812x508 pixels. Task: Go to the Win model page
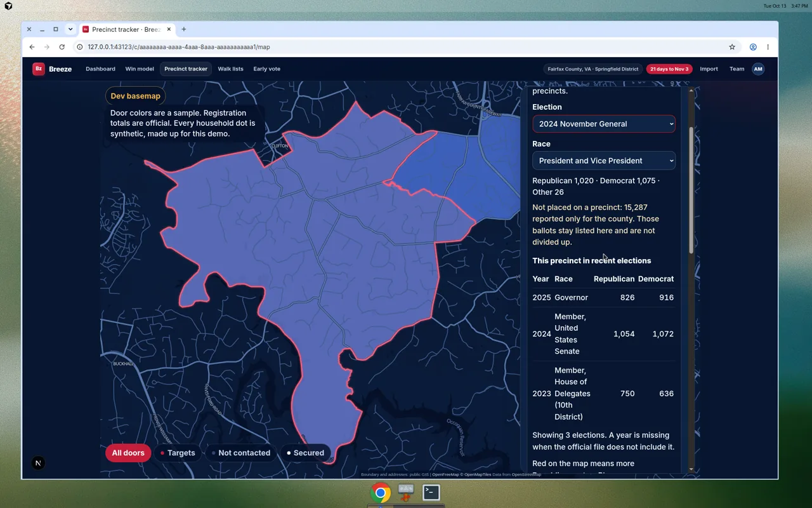(140, 69)
